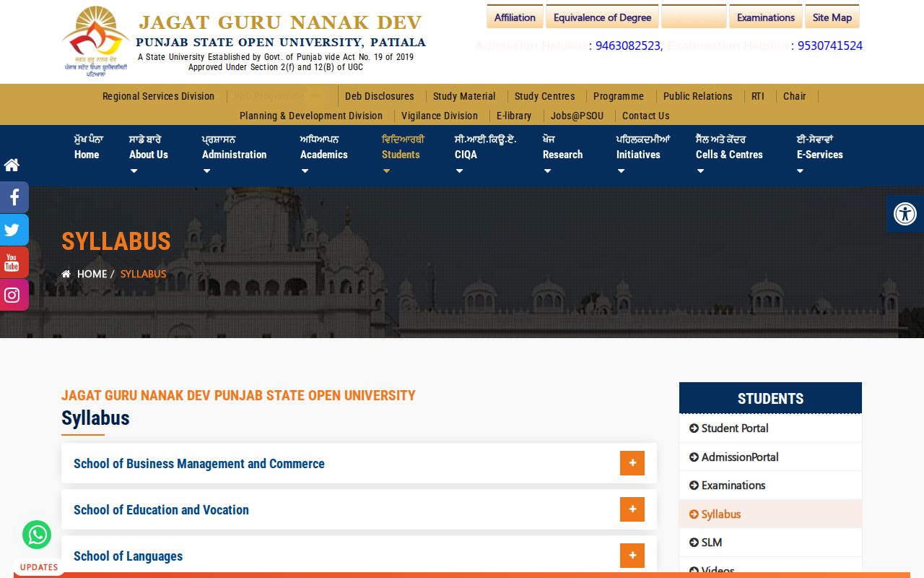Open Study Centres link
This screenshot has height=578, width=924.
(x=545, y=96)
